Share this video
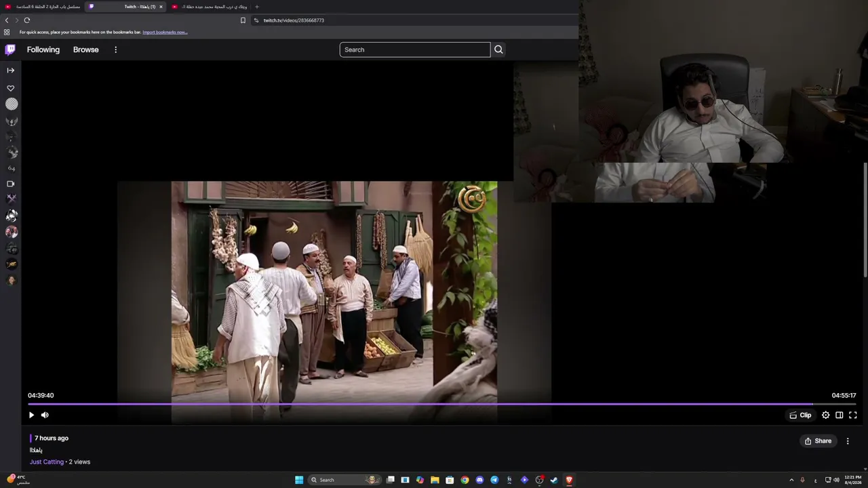Viewport: 868px width, 488px height. 818,441
